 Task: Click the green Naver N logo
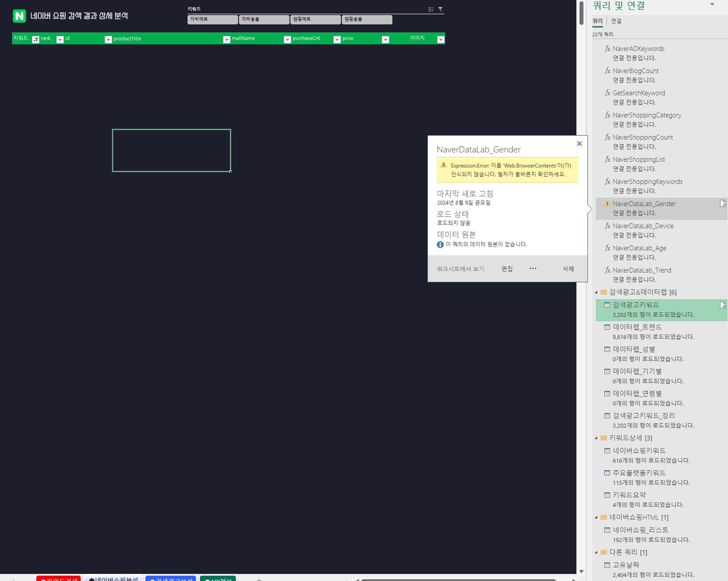coord(20,16)
